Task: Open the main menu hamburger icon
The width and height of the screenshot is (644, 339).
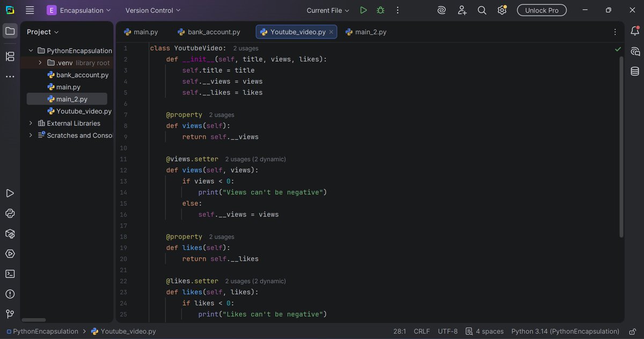Action: pos(30,10)
